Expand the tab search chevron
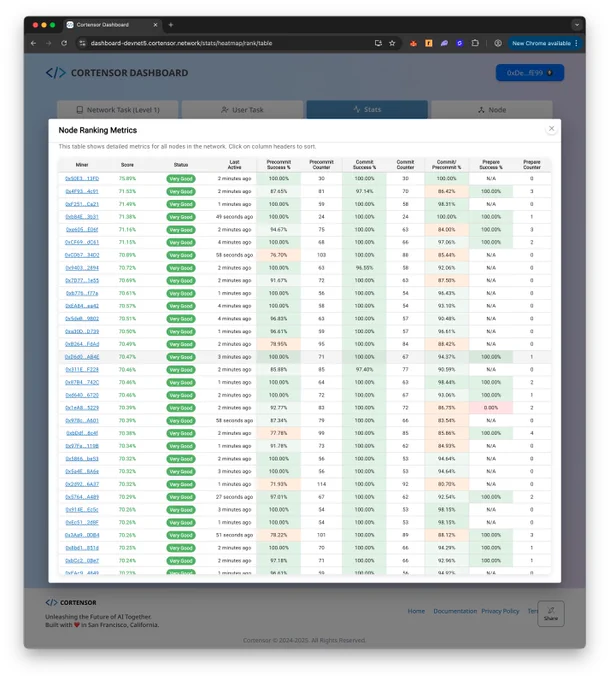Viewport: 610px width, 680px height. (x=577, y=25)
